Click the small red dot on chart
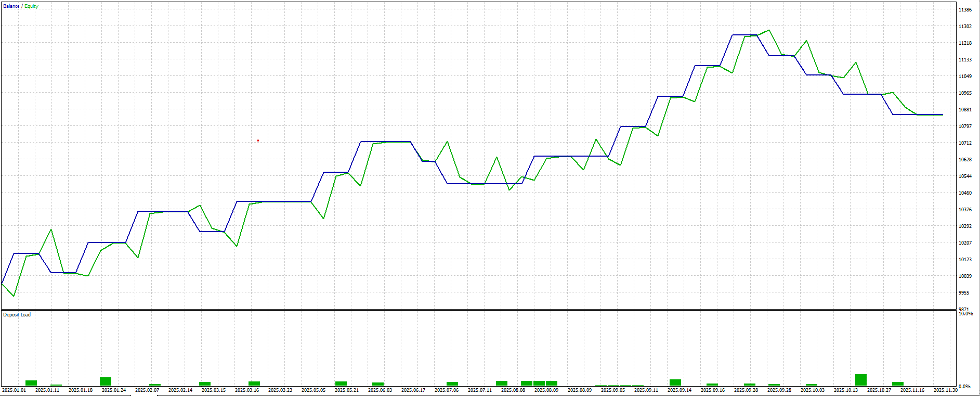 [258, 140]
